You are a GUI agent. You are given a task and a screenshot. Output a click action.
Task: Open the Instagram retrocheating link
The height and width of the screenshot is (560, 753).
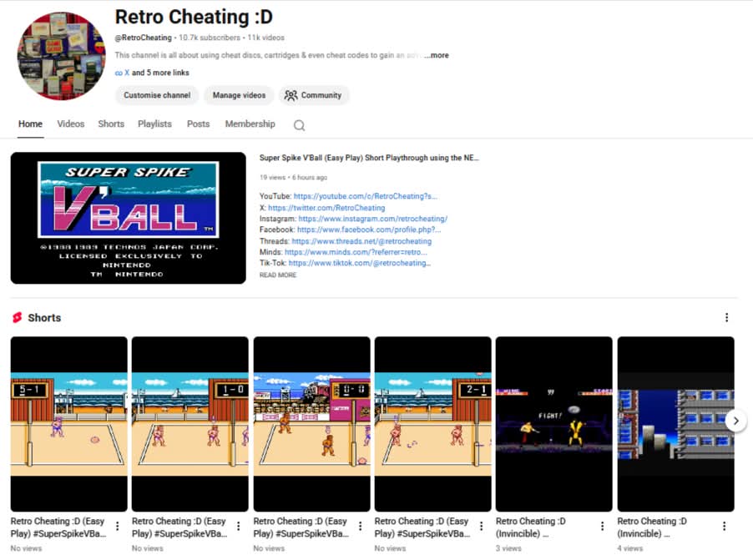pos(373,219)
